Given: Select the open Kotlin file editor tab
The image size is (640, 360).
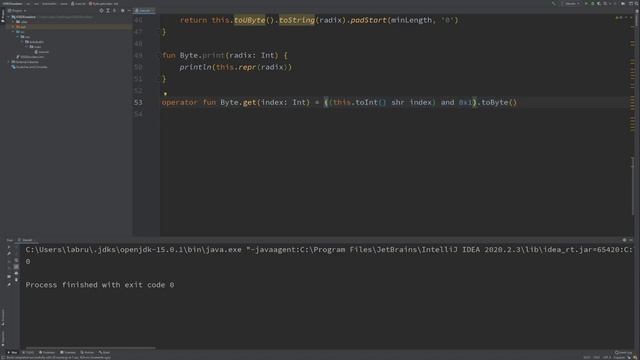Looking at the screenshot, I should pyautogui.click(x=144, y=11).
